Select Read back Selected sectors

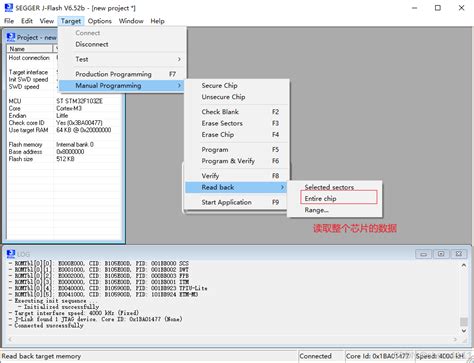click(x=334, y=187)
